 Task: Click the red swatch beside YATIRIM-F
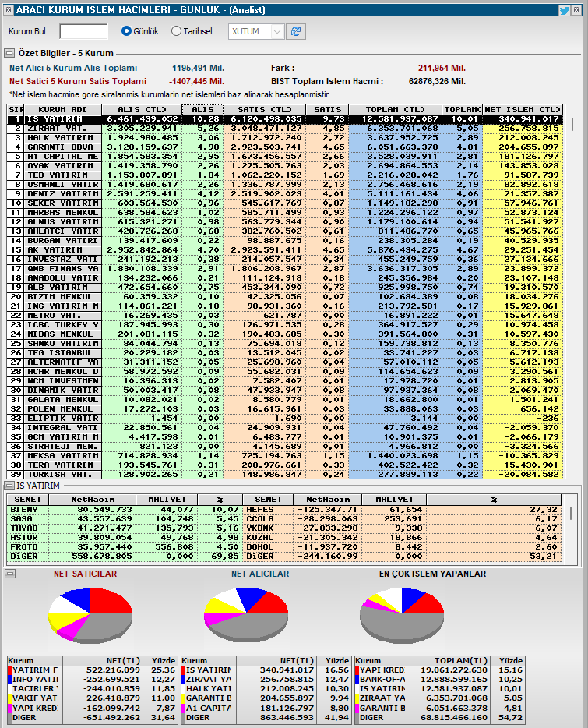[x=10, y=670]
